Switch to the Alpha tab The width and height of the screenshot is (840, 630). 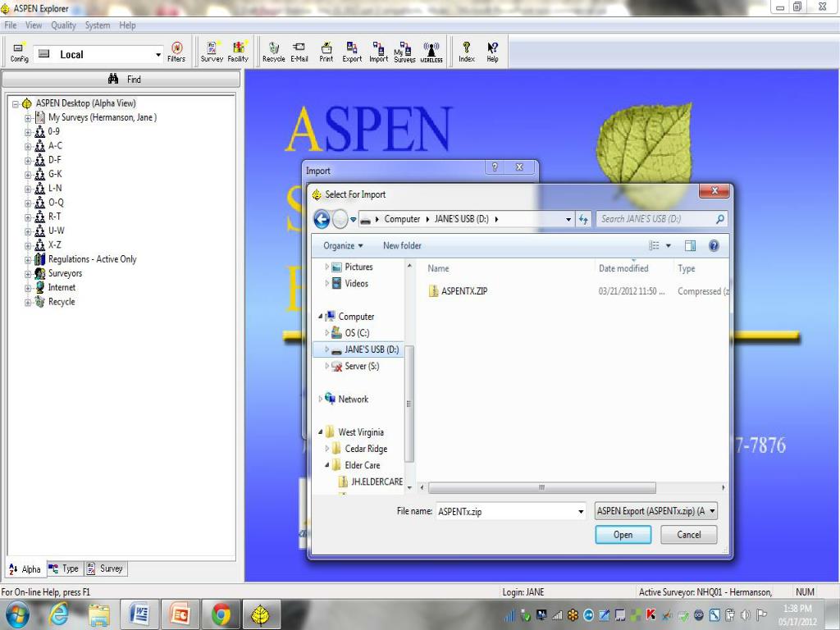click(25, 569)
